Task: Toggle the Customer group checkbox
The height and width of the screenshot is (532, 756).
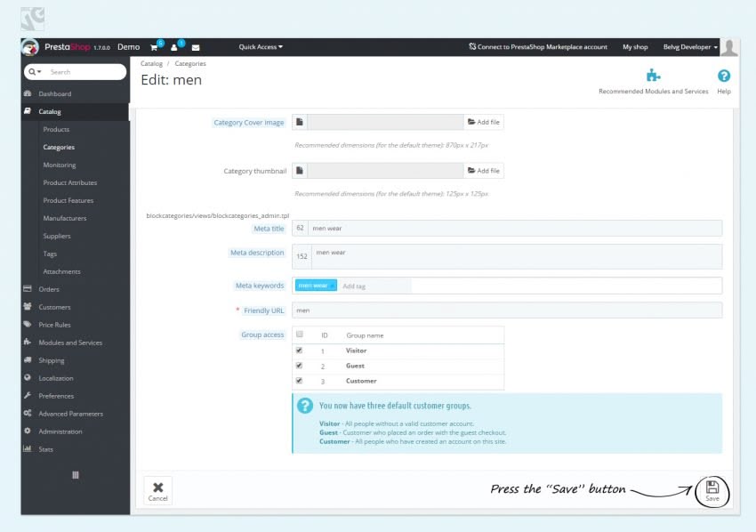Action: coord(300,381)
